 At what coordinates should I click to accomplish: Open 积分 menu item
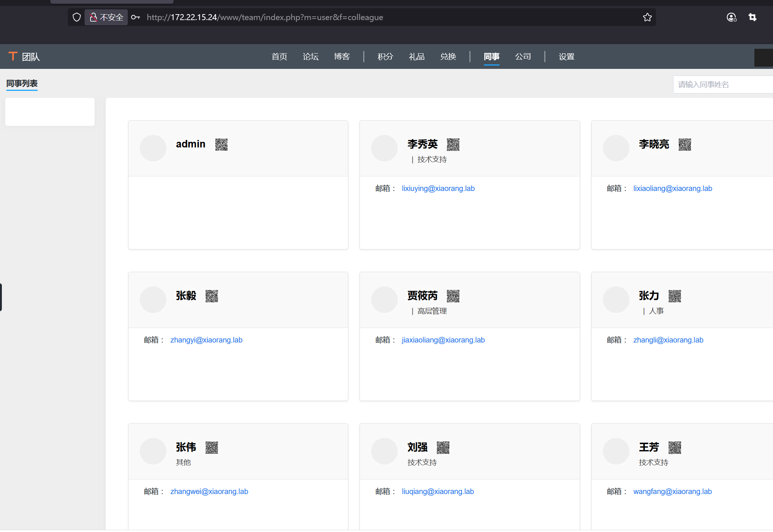click(x=385, y=57)
